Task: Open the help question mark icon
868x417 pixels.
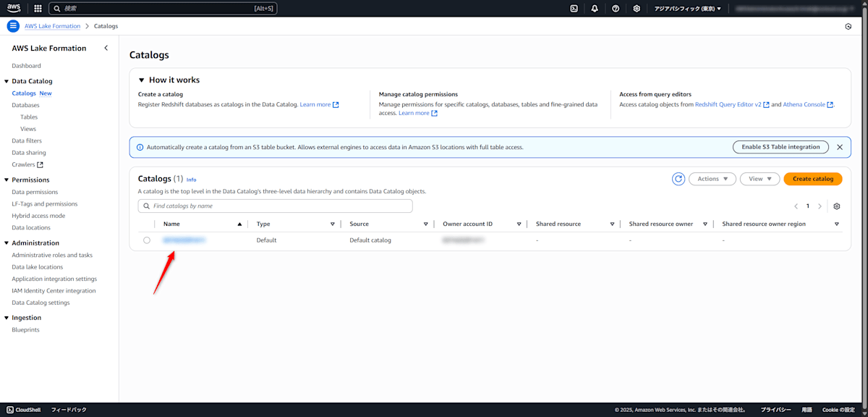Action: pos(616,9)
